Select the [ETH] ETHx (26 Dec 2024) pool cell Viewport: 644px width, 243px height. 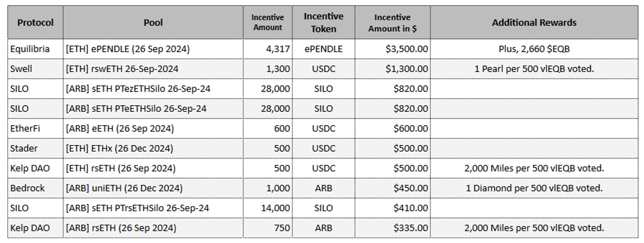pyautogui.click(x=119, y=148)
